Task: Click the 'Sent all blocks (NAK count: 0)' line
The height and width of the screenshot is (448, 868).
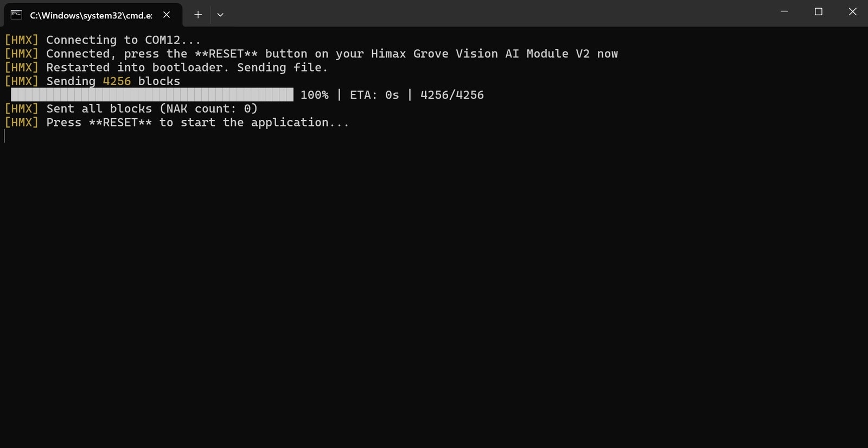Action: (x=131, y=109)
